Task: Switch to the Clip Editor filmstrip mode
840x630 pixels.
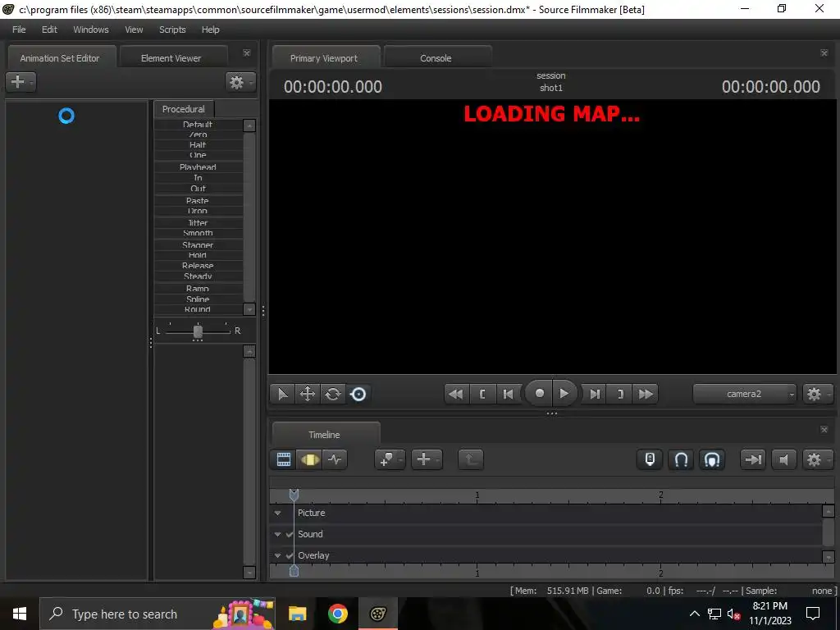Action: (x=283, y=459)
